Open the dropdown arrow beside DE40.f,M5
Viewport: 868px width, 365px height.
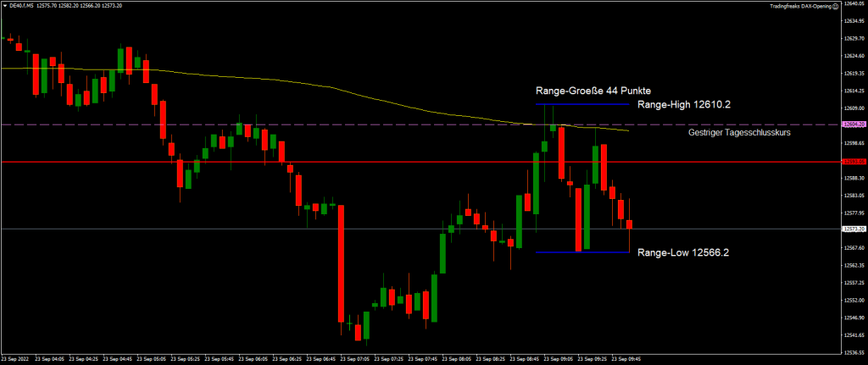click(x=3, y=5)
